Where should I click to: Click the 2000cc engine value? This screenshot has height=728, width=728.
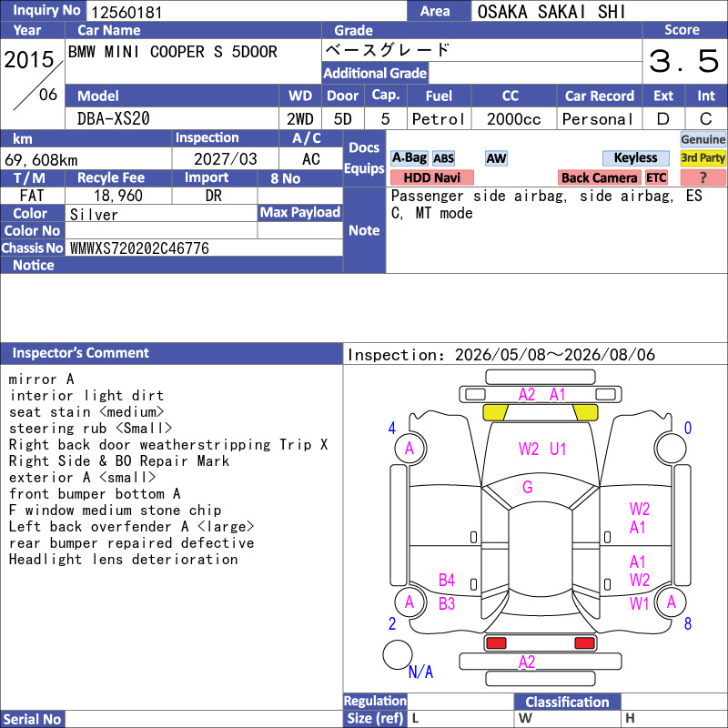click(513, 119)
